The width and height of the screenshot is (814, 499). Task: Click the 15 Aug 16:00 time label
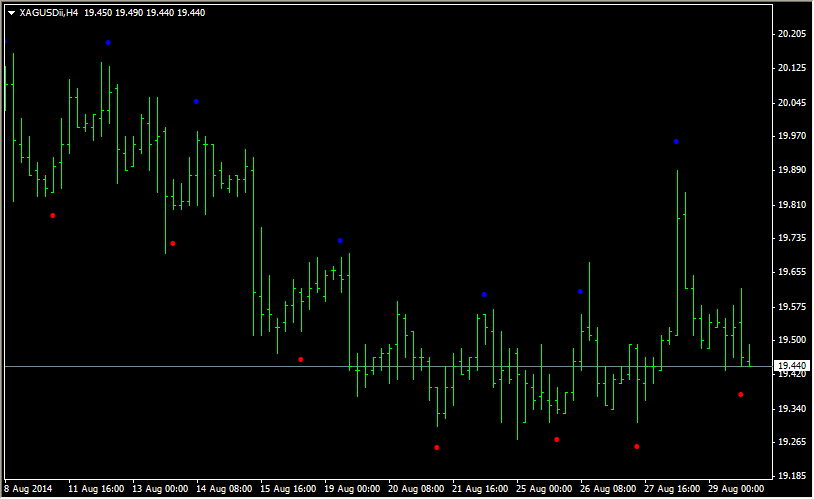tap(288, 489)
